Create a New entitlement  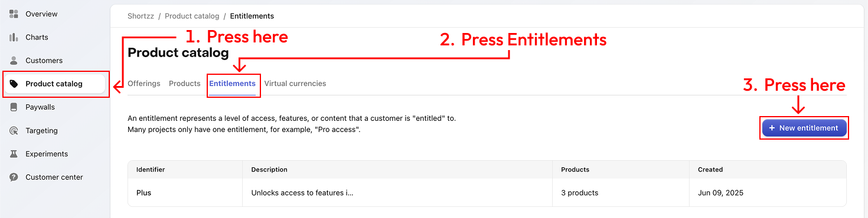pyautogui.click(x=804, y=128)
